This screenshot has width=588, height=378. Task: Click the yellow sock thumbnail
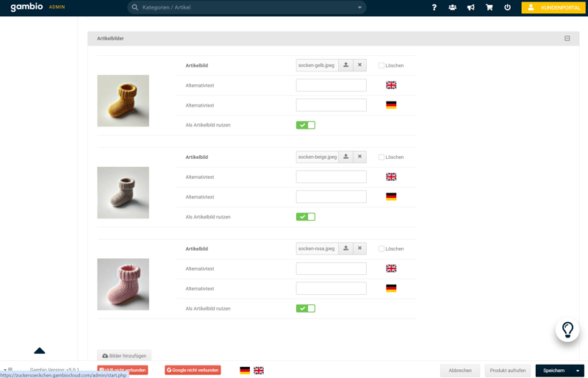click(123, 101)
